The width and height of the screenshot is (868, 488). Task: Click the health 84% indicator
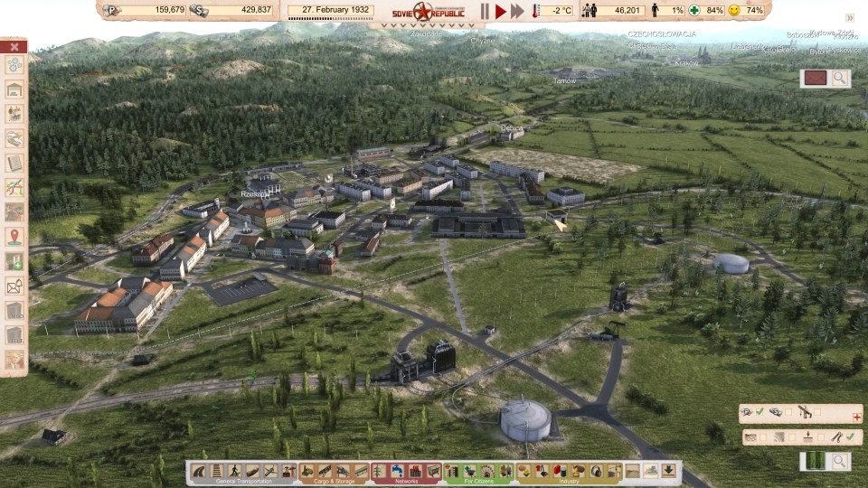pyautogui.click(x=706, y=10)
